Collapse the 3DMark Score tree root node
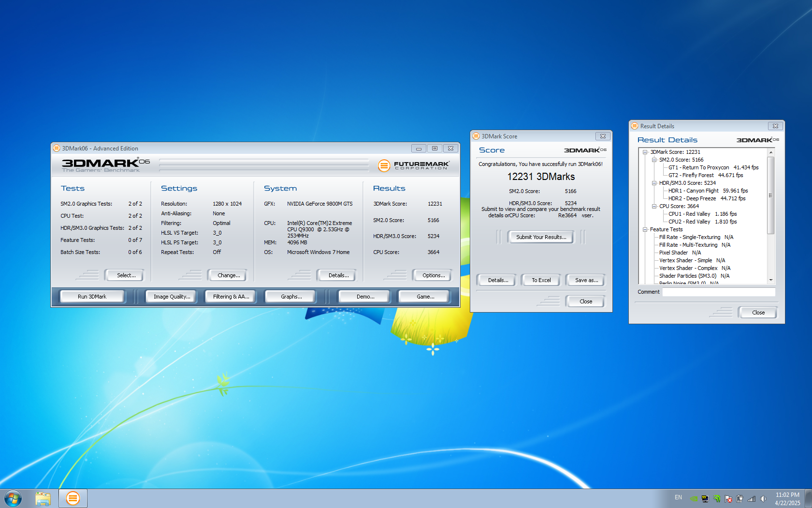This screenshot has width=812, height=508. pyautogui.click(x=645, y=152)
